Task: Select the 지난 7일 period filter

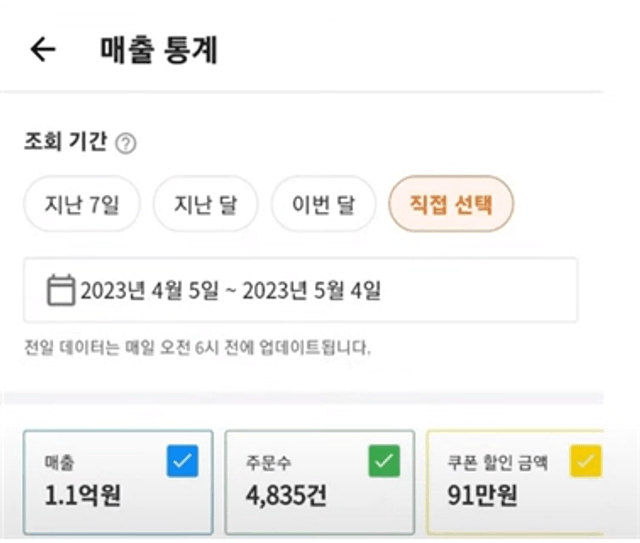Action: point(82,204)
